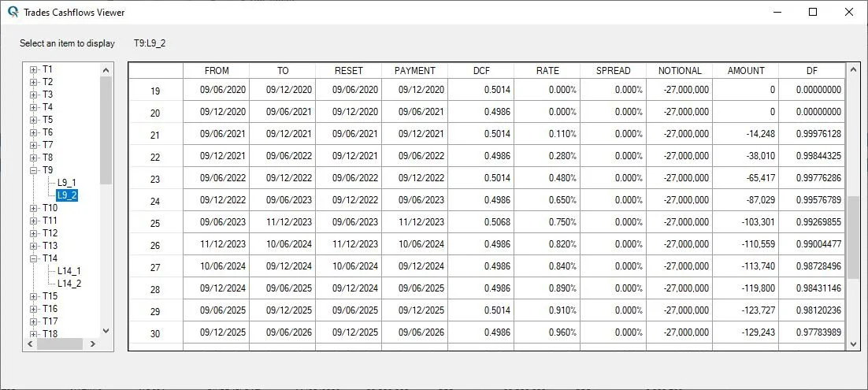This screenshot has width=868, height=390.
Task: Collapse the T14 tree node
Action: (33, 258)
